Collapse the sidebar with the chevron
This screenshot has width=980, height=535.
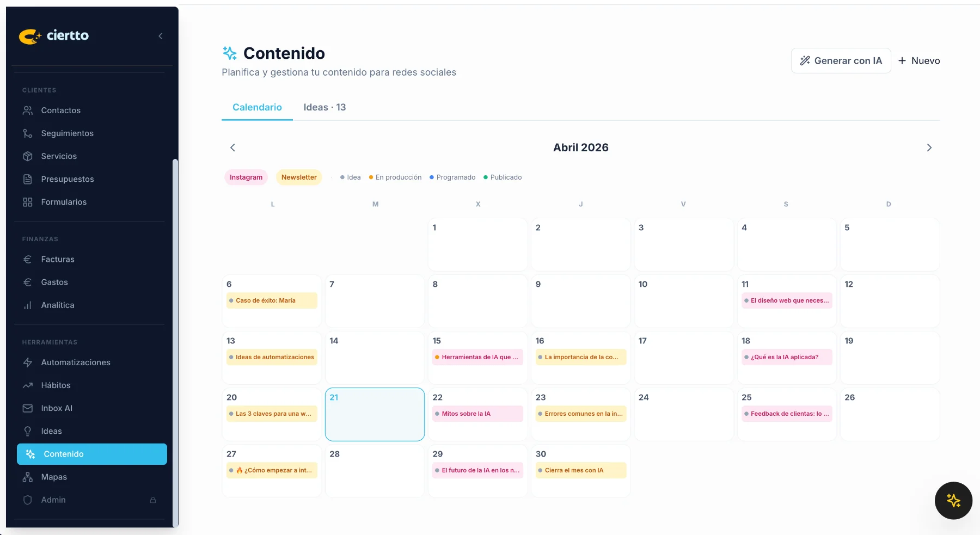click(x=161, y=36)
